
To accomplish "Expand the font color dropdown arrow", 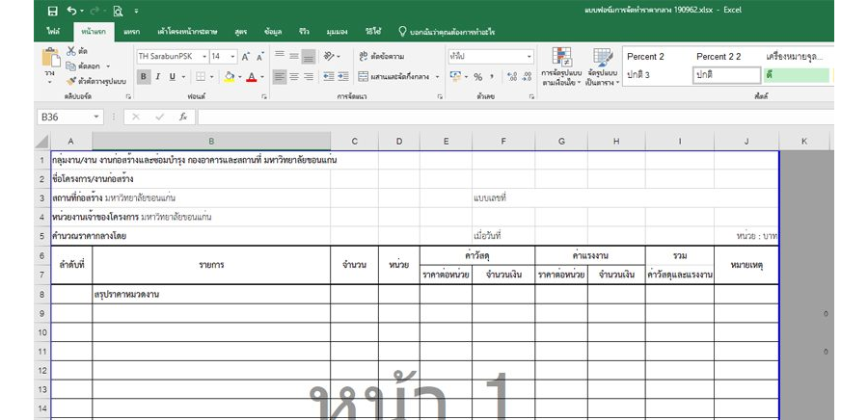I will pos(262,77).
